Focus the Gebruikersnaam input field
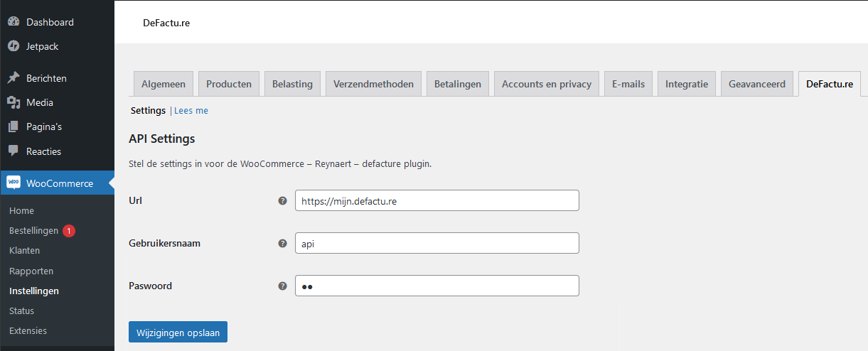This screenshot has height=351, width=868. 437,243
